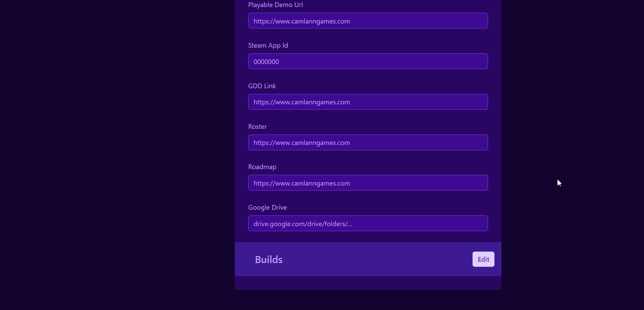The height and width of the screenshot is (310, 644).
Task: Click the Google Drive label
Action: pyautogui.click(x=267, y=207)
